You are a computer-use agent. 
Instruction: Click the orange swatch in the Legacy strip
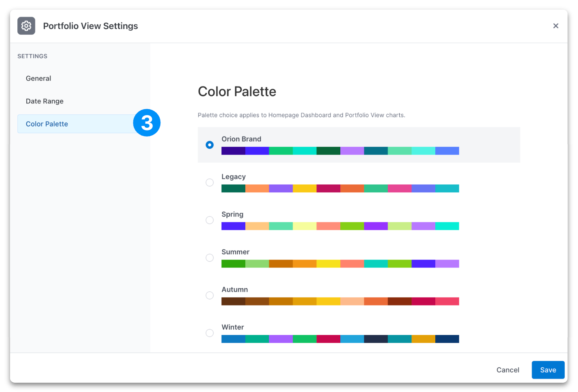pos(257,188)
